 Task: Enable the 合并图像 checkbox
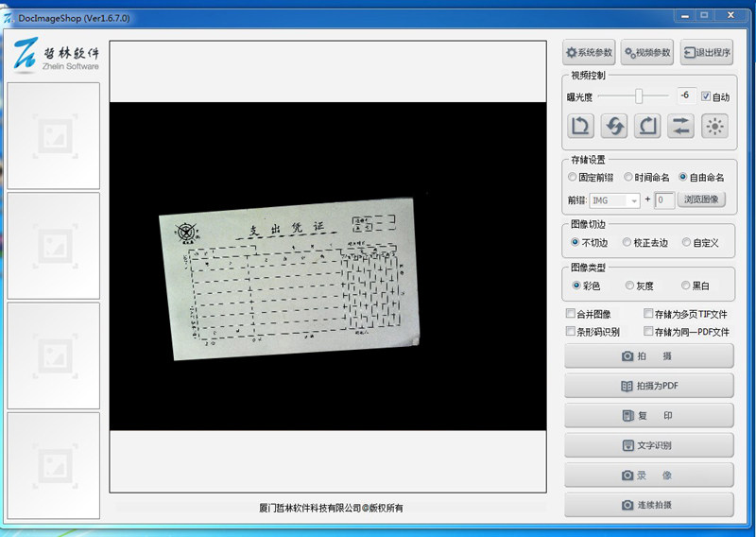coord(571,314)
